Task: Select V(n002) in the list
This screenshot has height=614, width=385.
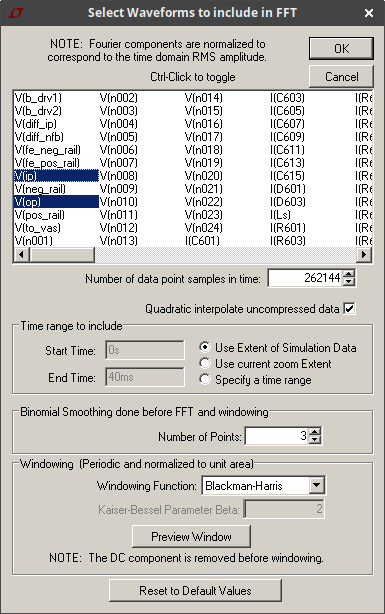Action: coord(119,98)
